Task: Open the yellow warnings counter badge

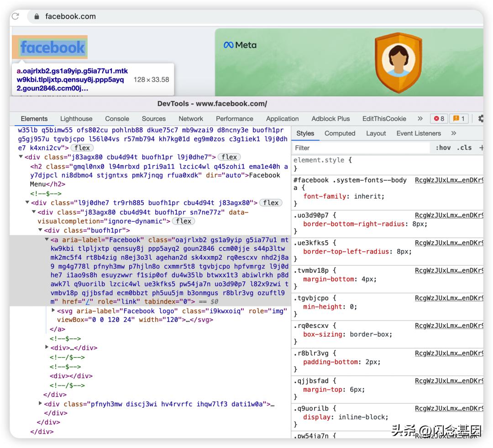Action: (x=458, y=119)
